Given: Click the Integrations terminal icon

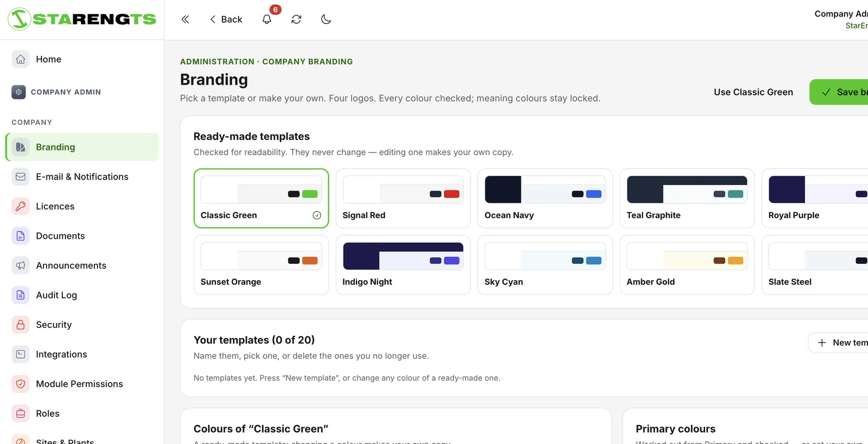Looking at the screenshot, I should click(21, 354).
